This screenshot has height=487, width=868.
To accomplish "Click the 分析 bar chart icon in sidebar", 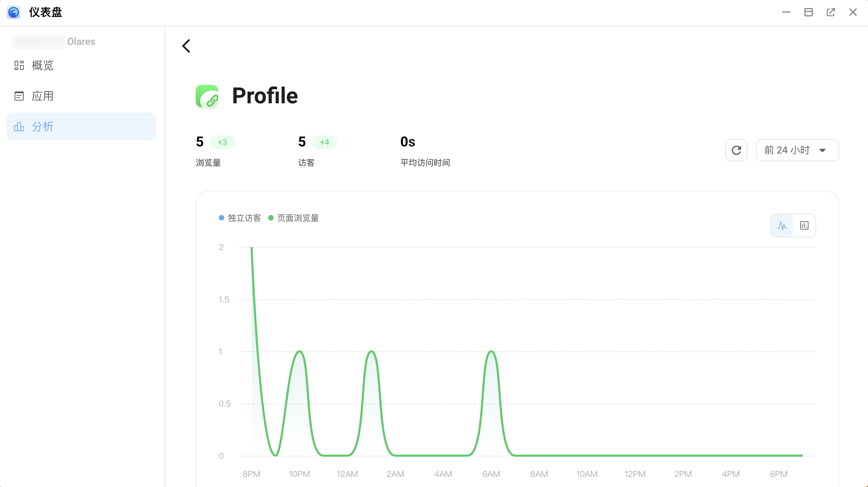I will [19, 127].
